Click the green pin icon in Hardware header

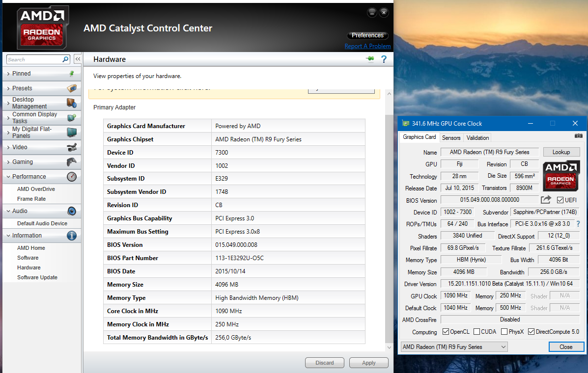click(370, 59)
